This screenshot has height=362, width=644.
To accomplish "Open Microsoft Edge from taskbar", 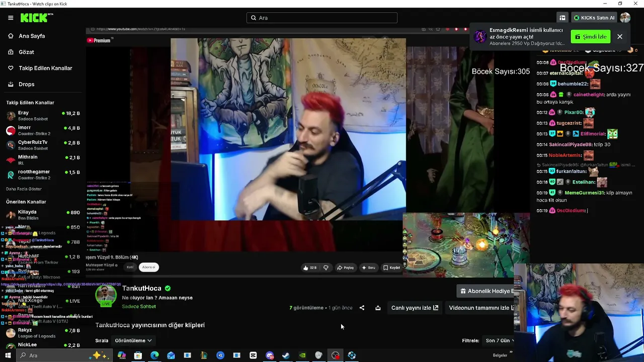I will pyautogui.click(x=154, y=355).
